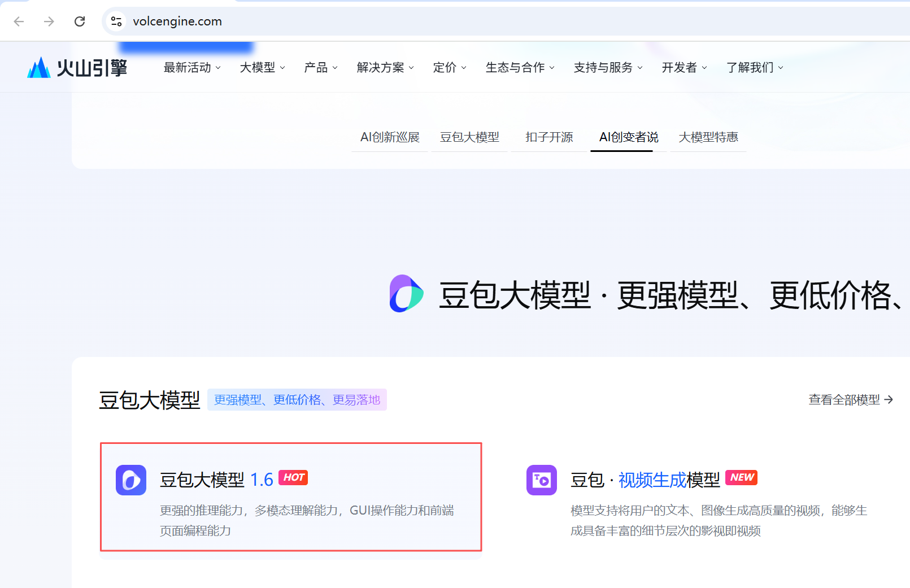Click the 豆包大模型 1.6 card icon
This screenshot has width=910, height=588.
[131, 480]
